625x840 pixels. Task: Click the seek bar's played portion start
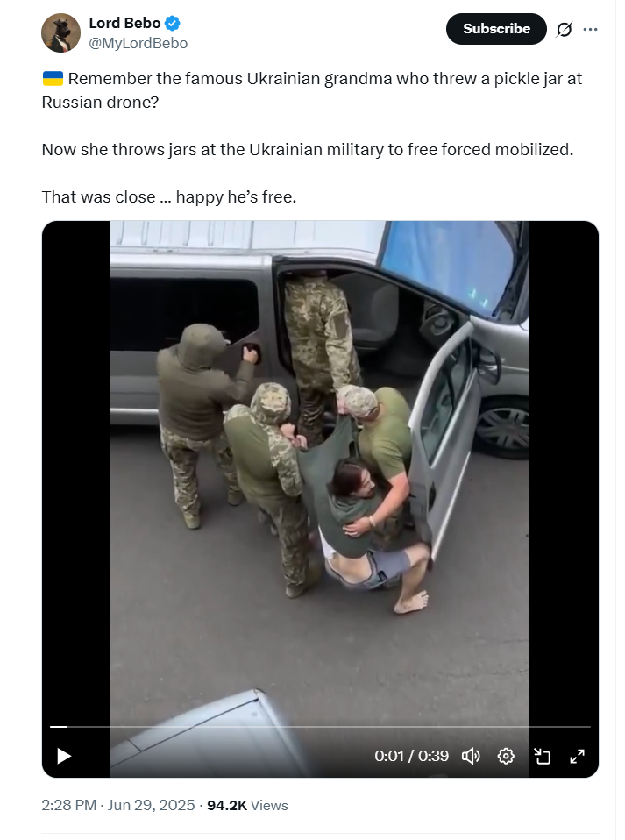51,726
